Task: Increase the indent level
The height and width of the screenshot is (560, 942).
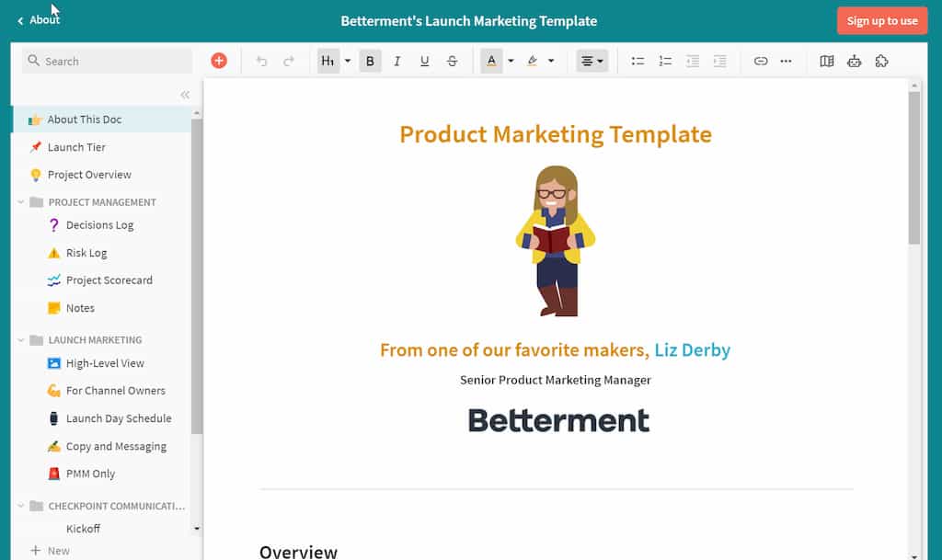Action: pos(719,61)
